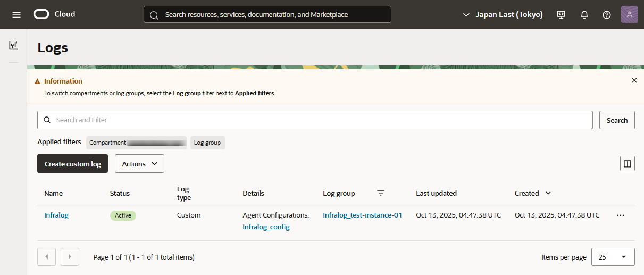Click the Create custom log button
Screen dimensions: 644x275
pos(72,164)
